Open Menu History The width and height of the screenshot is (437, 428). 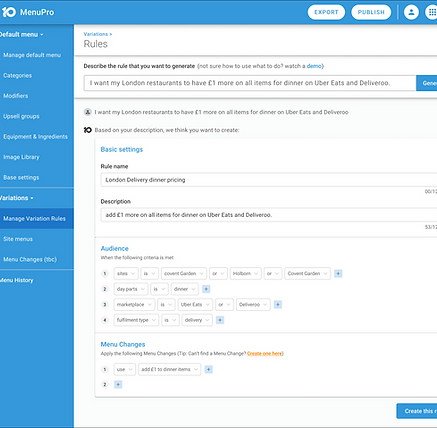pos(17,280)
